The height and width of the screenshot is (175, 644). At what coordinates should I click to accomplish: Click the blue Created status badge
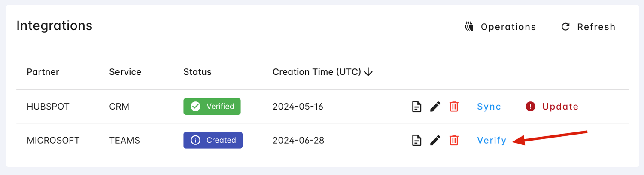[213, 140]
